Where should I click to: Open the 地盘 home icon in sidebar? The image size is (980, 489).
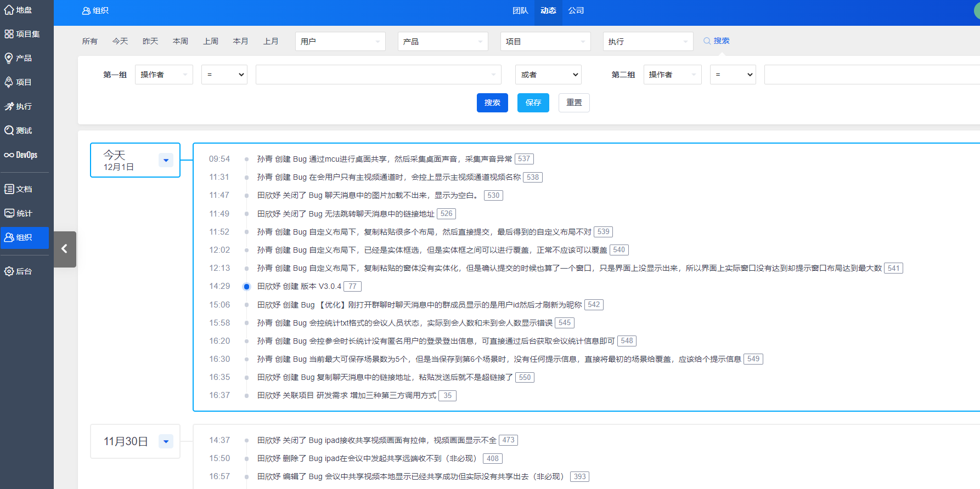click(9, 10)
